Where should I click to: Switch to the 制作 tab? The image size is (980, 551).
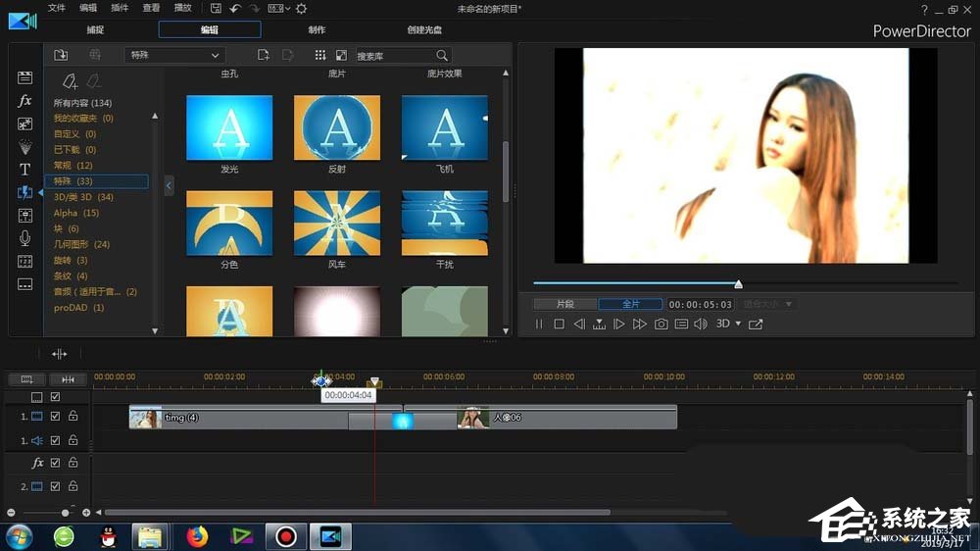click(x=317, y=30)
